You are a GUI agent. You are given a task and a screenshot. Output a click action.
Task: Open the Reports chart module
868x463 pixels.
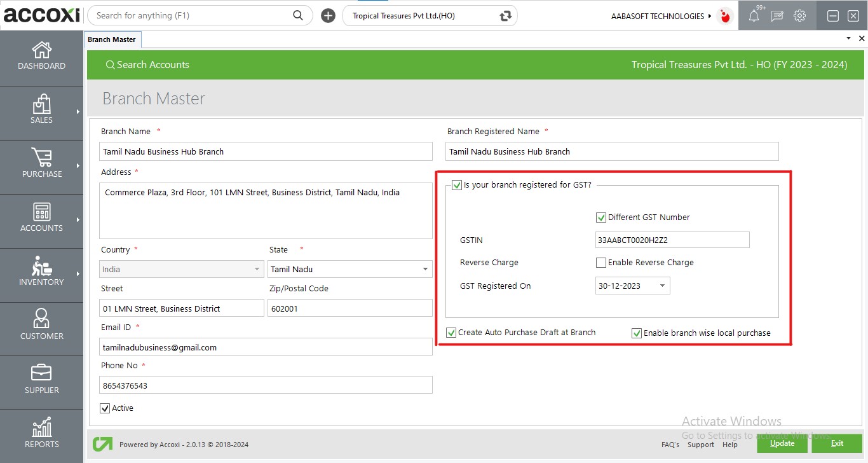pos(41,428)
